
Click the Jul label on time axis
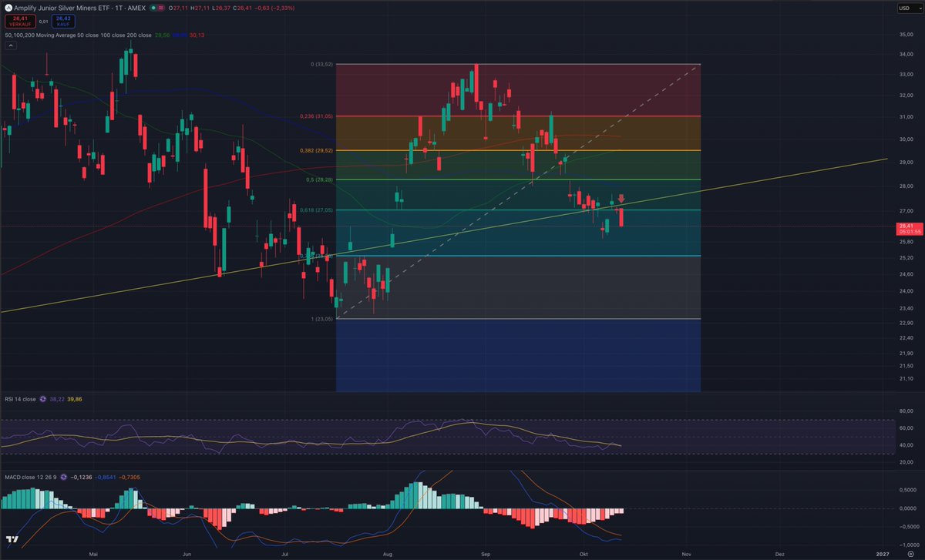click(285, 553)
